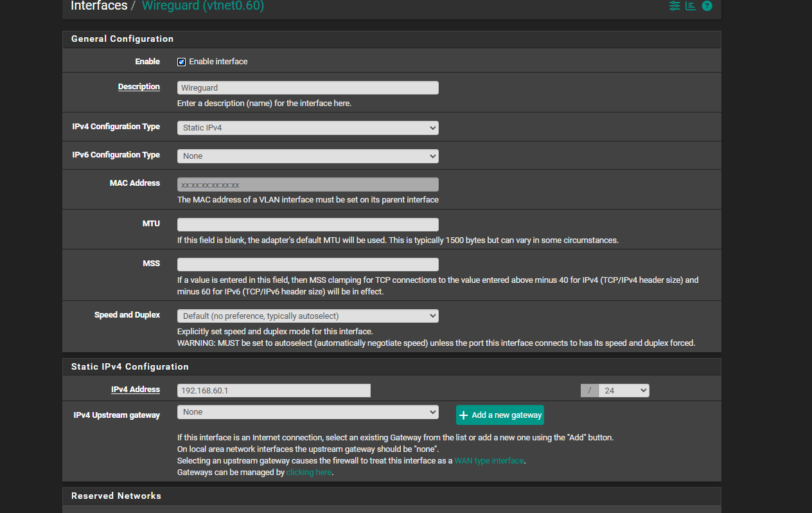The height and width of the screenshot is (513, 812).
Task: Click the Description field containing Wireguard
Action: click(308, 87)
